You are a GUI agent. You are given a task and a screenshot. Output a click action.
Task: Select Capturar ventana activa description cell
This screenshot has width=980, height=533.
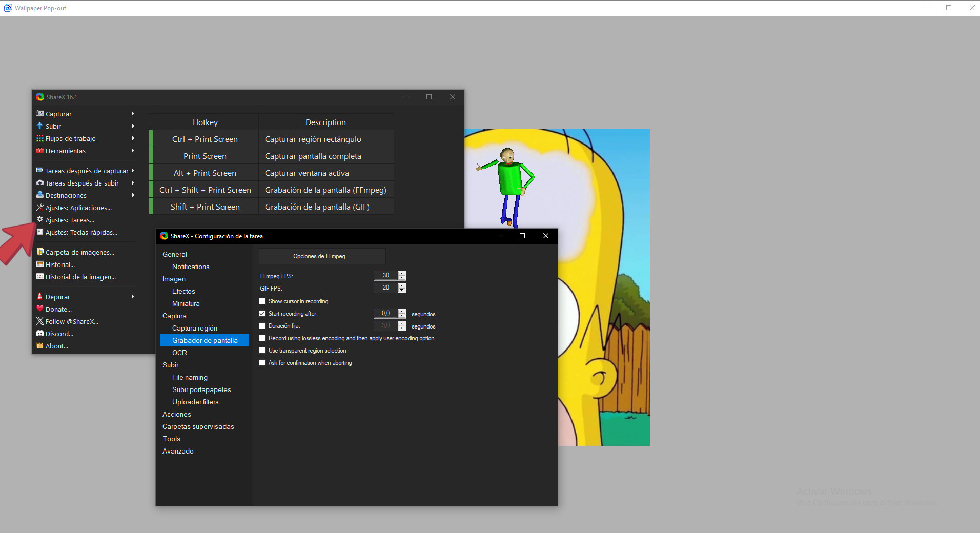click(326, 173)
